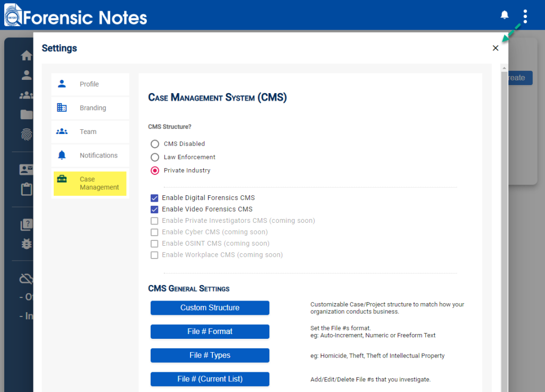Screen dimensions: 545x392
Task: Click 'Customizable Case/Project structure' description text
Action: [387, 308]
